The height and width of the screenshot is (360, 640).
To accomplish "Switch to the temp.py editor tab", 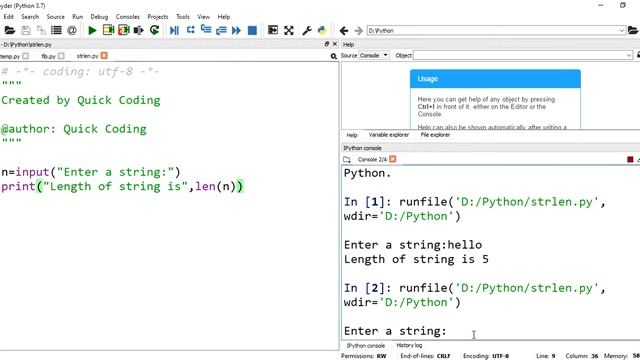I will coord(11,56).
